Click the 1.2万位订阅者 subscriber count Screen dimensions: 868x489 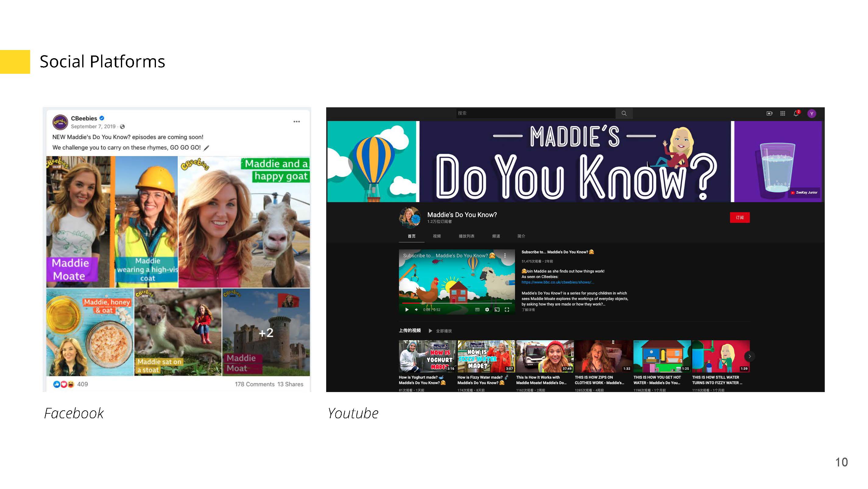(439, 222)
